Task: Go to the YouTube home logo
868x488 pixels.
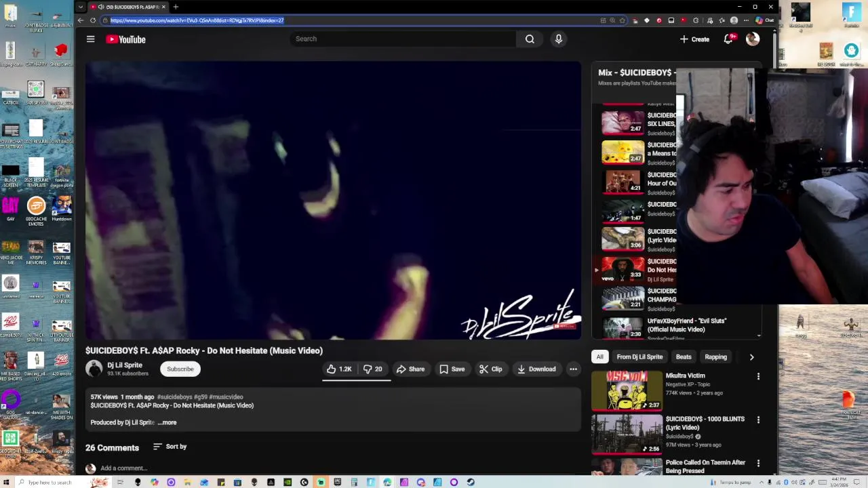Action: [x=125, y=39]
